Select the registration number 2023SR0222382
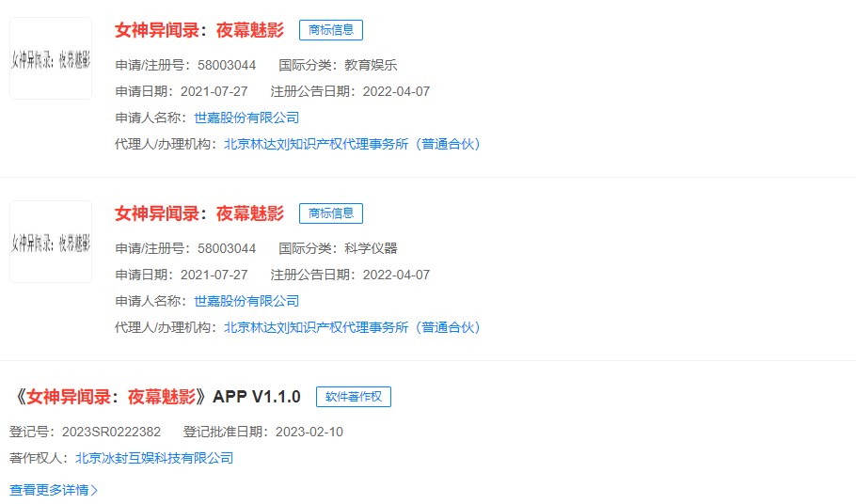 pos(111,432)
